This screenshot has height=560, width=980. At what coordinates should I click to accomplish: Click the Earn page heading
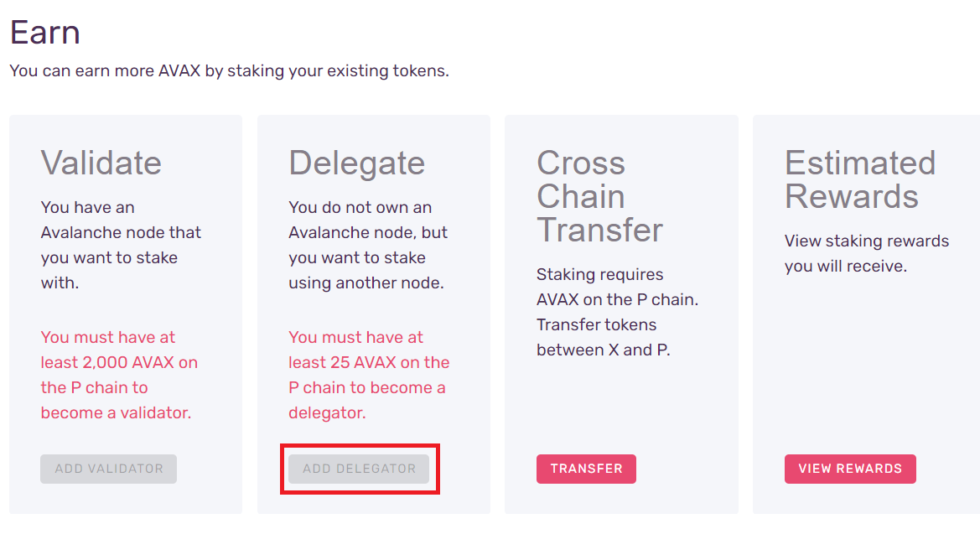(44, 32)
